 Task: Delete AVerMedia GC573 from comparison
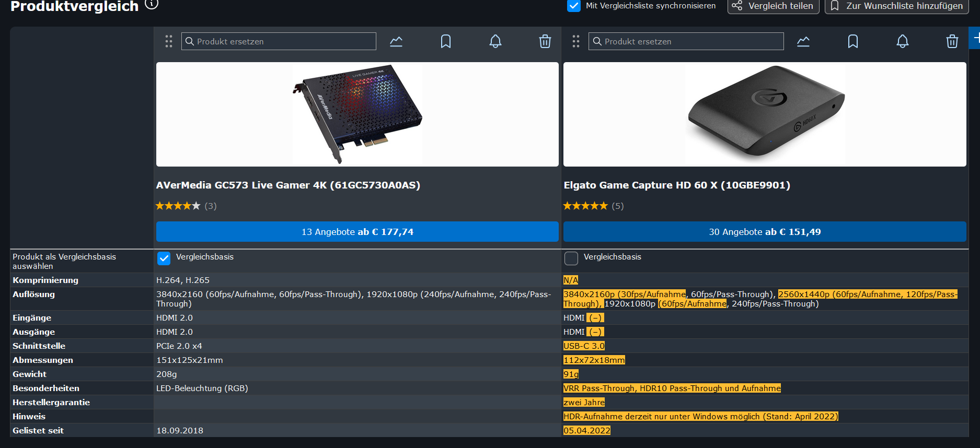pyautogui.click(x=545, y=41)
